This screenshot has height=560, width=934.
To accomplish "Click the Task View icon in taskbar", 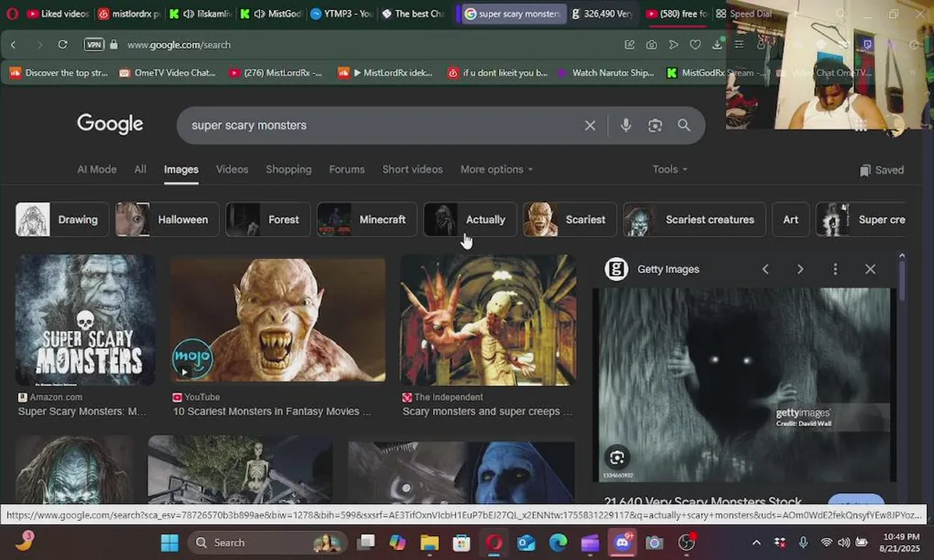I will [365, 542].
